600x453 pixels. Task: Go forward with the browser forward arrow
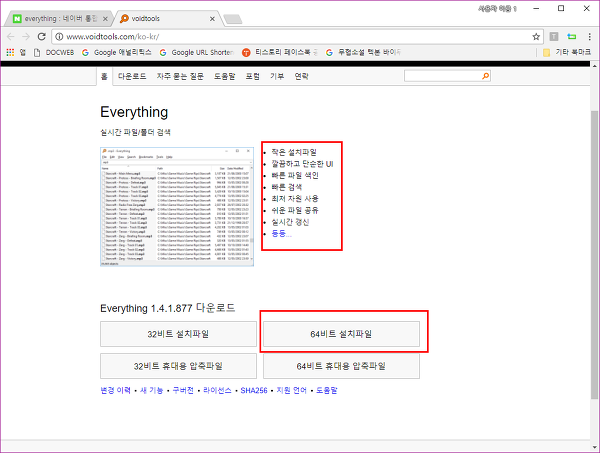pos(26,37)
